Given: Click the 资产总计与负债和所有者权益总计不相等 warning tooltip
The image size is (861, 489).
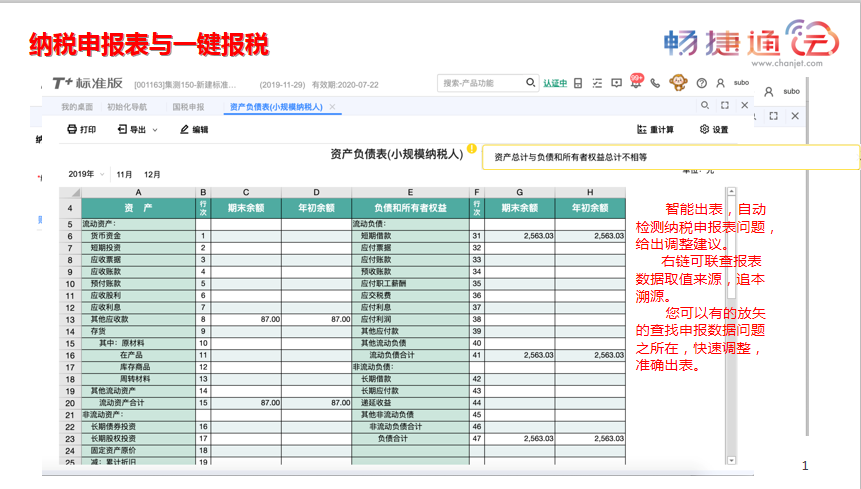Looking at the screenshot, I should 670,158.
